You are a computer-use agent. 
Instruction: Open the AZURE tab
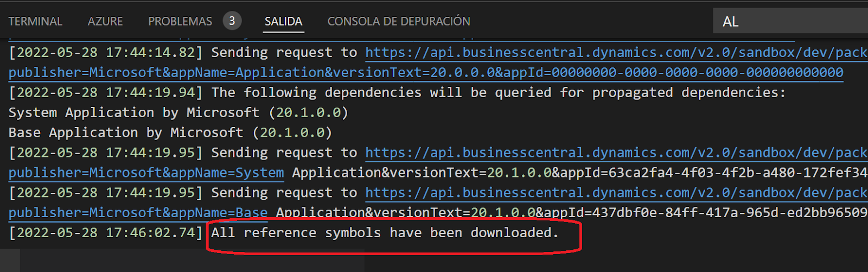[x=105, y=21]
